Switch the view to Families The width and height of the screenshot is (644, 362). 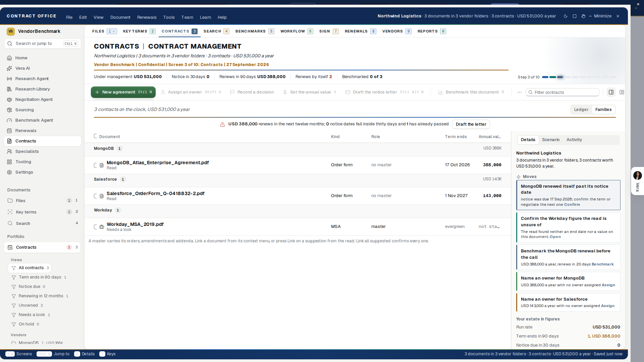tap(603, 110)
